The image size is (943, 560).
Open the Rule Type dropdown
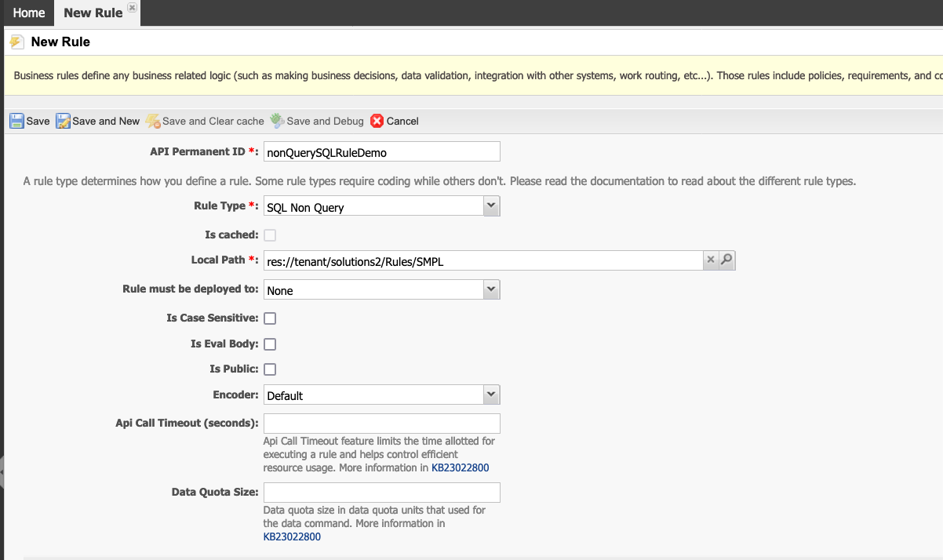point(491,206)
